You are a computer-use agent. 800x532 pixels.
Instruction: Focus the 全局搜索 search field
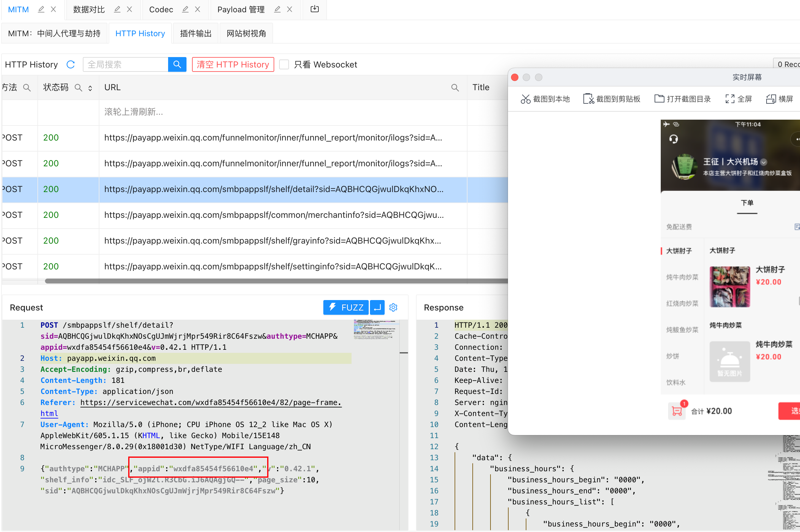(x=125, y=64)
